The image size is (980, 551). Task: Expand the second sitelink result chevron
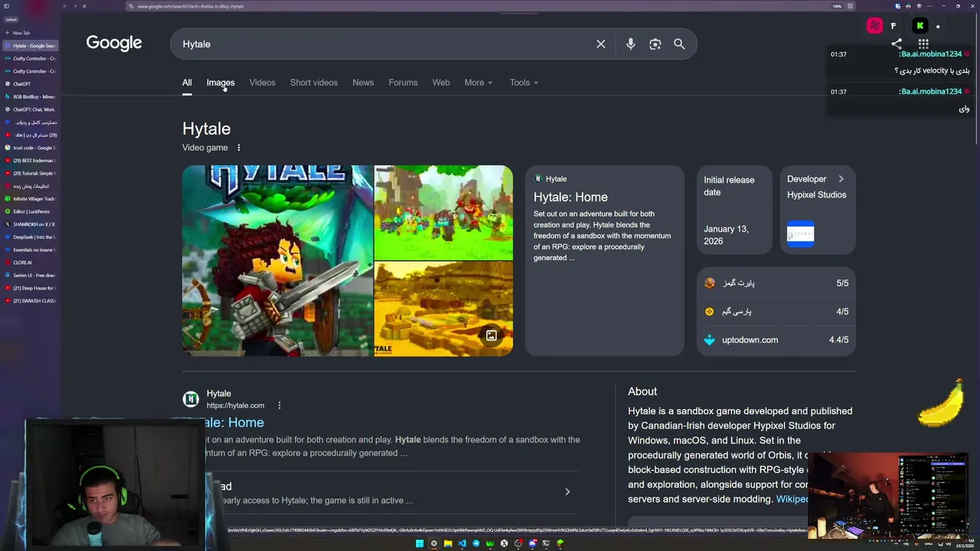tap(567, 492)
